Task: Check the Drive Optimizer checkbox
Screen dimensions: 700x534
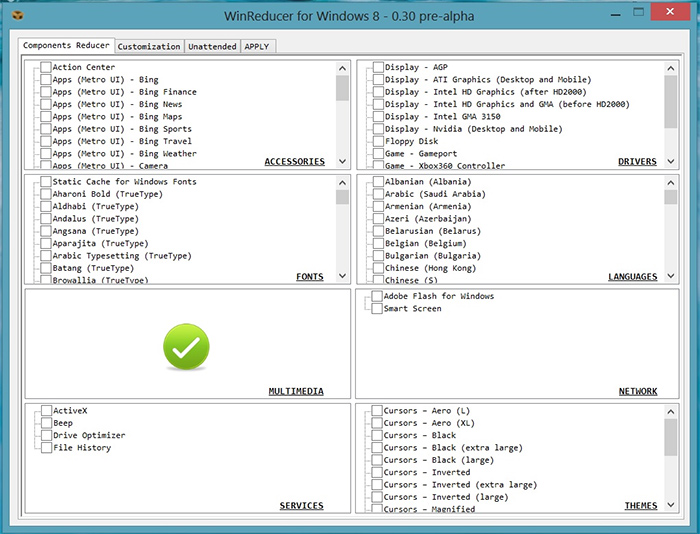Action: (x=46, y=435)
